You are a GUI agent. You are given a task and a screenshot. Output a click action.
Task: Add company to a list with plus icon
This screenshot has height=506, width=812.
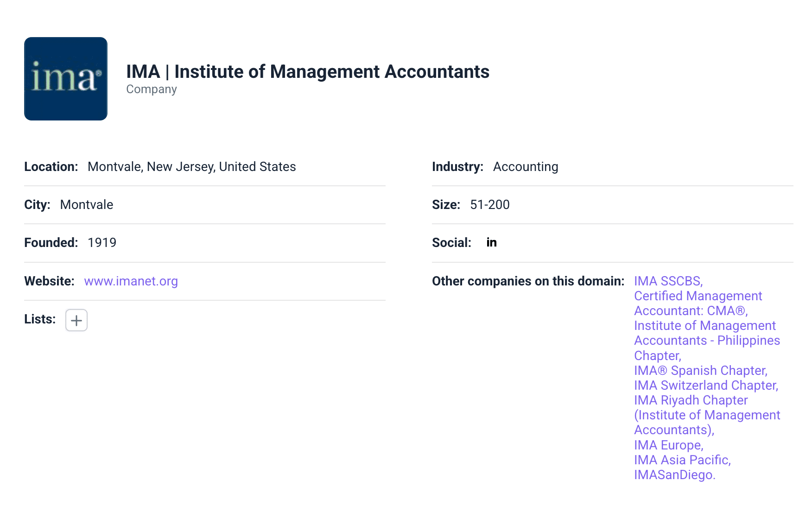coord(76,320)
